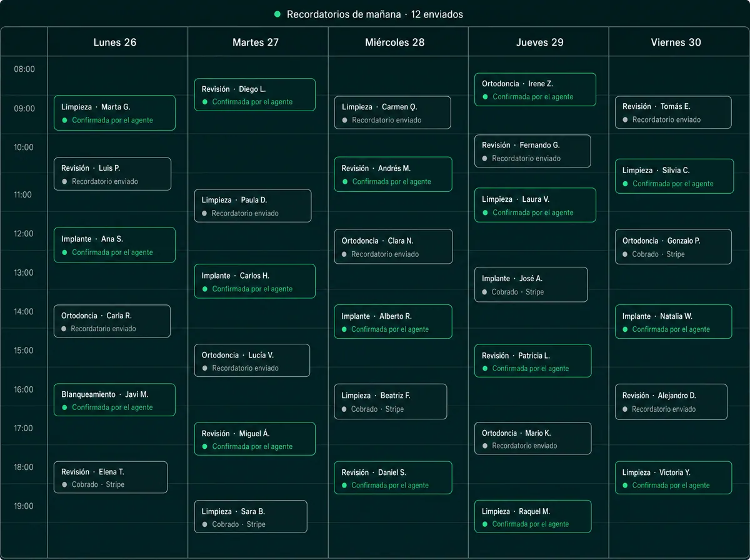Click green status dot on Ana S. Implante
Image resolution: width=750 pixels, height=560 pixels.
[64, 252]
